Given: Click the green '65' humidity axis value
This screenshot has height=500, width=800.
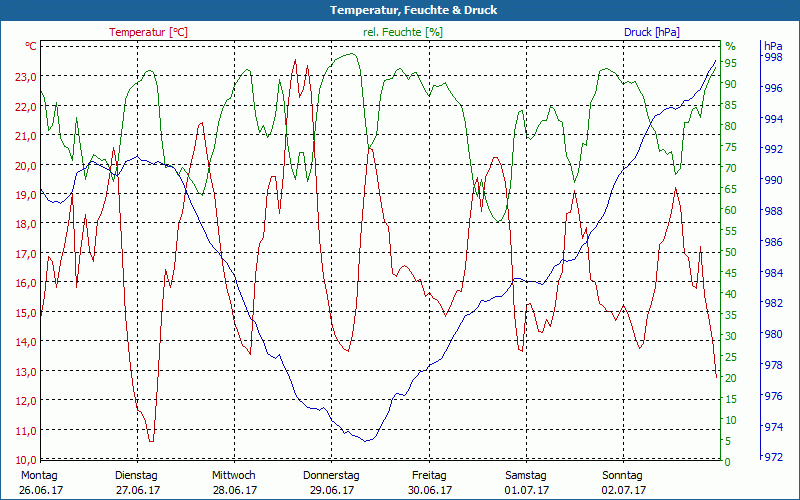Looking at the screenshot, I should (x=731, y=189).
